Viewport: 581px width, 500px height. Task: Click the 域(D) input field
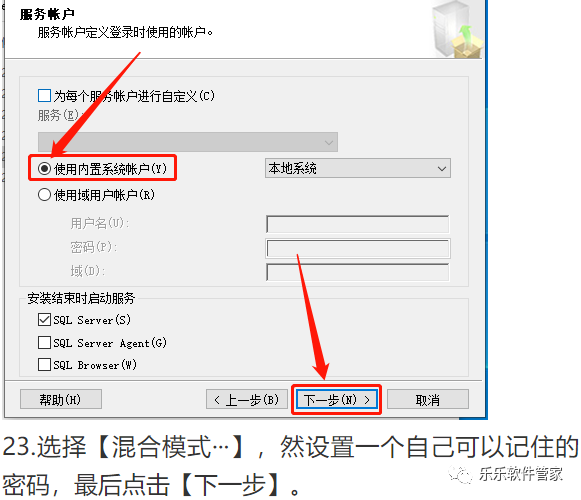tap(358, 272)
